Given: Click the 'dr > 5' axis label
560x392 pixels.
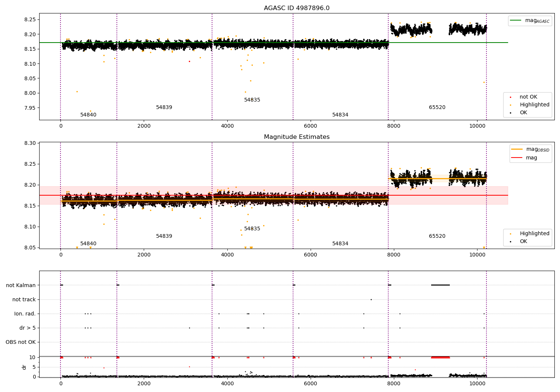Looking at the screenshot, I should (x=28, y=328).
